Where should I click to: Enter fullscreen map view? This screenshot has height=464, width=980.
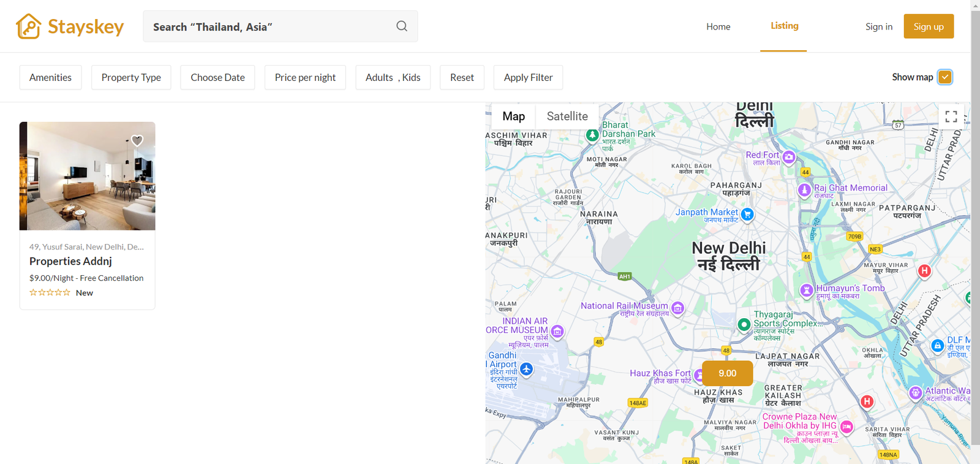pyautogui.click(x=951, y=116)
